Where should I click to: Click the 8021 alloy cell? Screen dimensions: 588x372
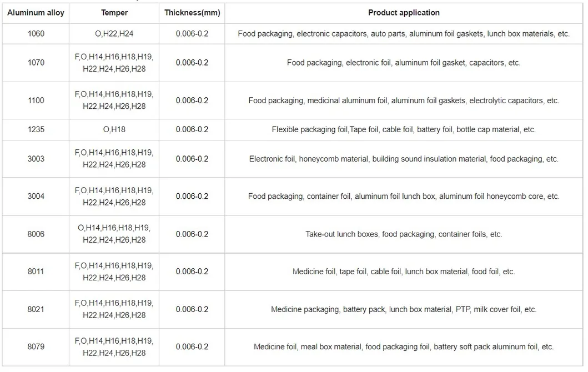(x=36, y=309)
